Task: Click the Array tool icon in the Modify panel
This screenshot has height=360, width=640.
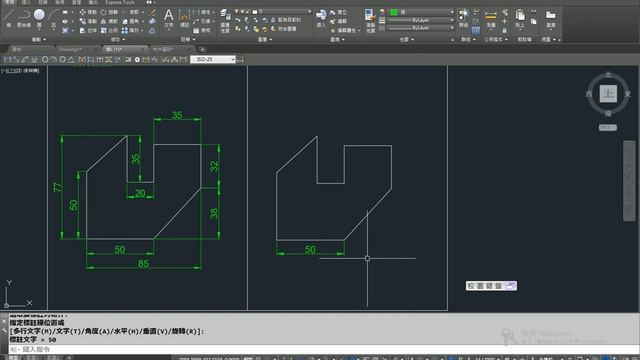Action: 125,31
